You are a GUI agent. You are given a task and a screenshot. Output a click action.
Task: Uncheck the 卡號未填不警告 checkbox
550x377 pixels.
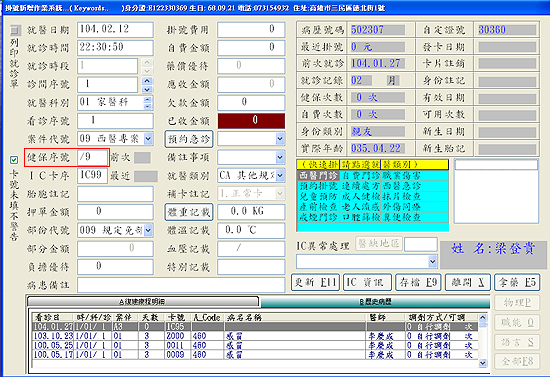[14, 160]
